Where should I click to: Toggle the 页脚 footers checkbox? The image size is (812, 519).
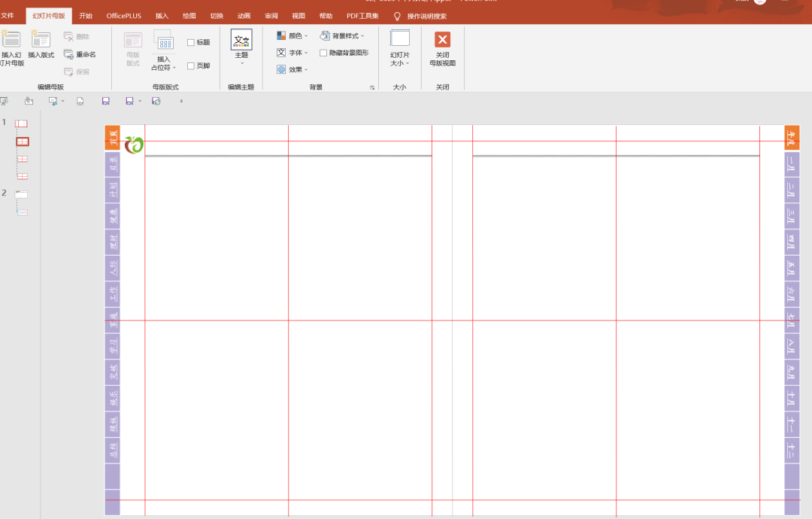[190, 65]
